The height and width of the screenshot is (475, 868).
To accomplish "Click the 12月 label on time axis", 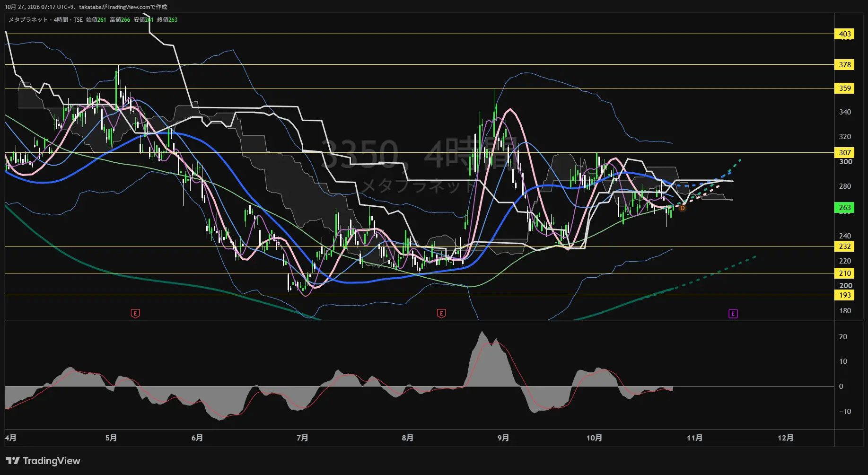I will pyautogui.click(x=786, y=438).
